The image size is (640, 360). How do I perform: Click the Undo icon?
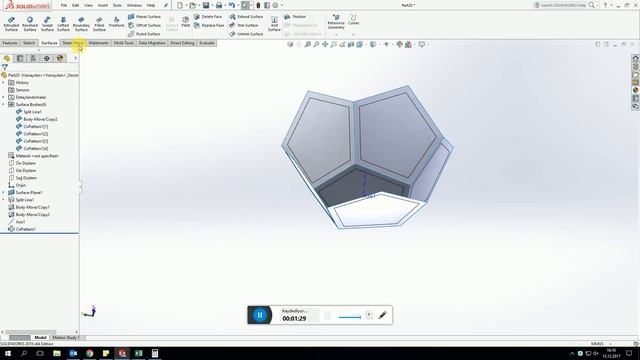[x=232, y=5]
